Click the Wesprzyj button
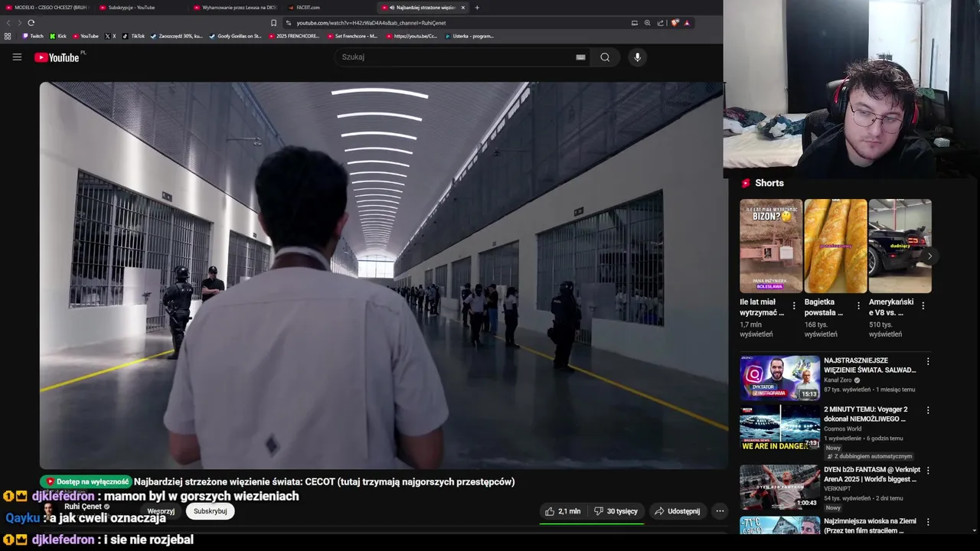This screenshot has height=551, width=980. pyautogui.click(x=161, y=511)
